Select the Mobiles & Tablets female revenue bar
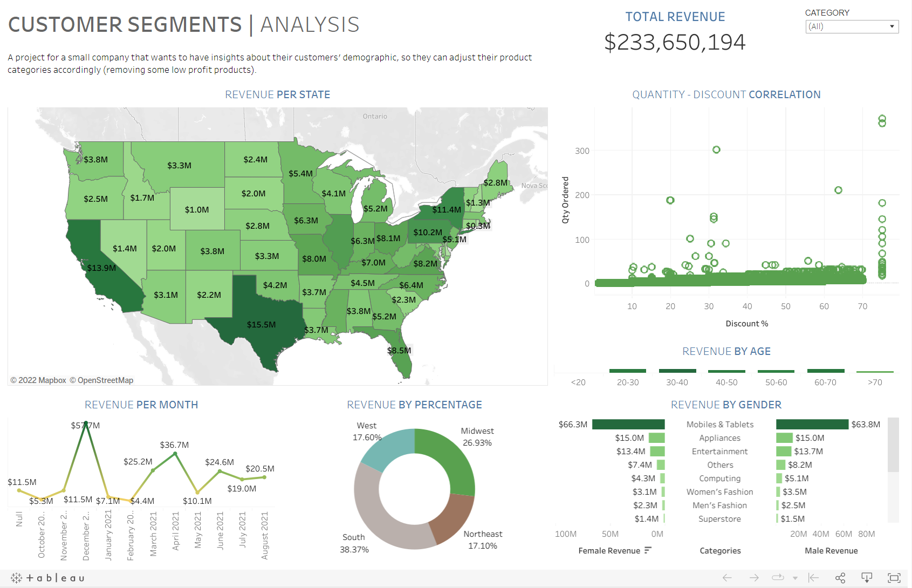The image size is (912, 588). click(628, 425)
